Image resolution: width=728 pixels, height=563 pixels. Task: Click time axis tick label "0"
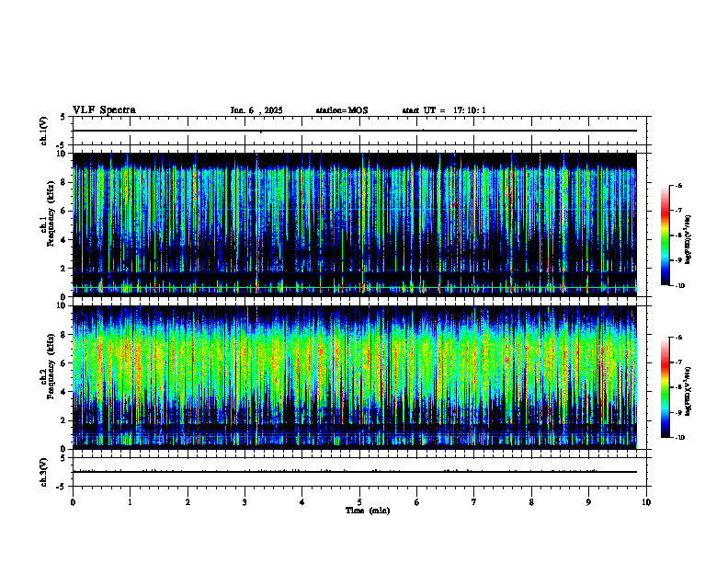click(73, 502)
